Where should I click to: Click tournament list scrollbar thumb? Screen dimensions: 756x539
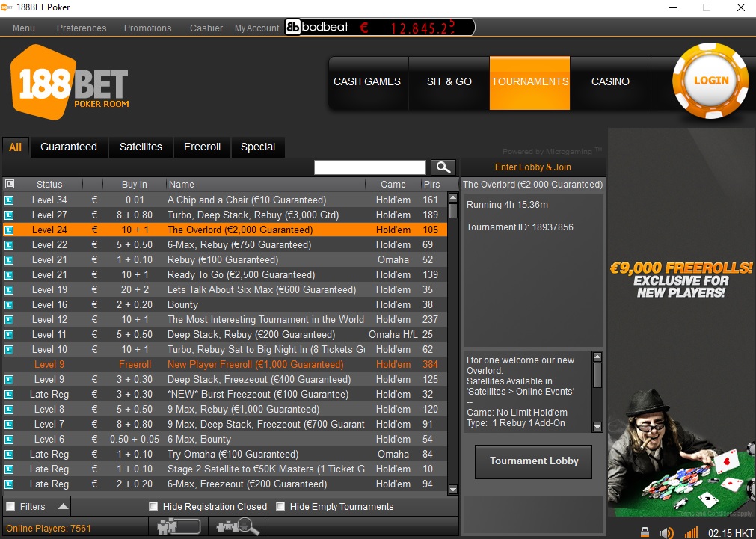click(452, 211)
